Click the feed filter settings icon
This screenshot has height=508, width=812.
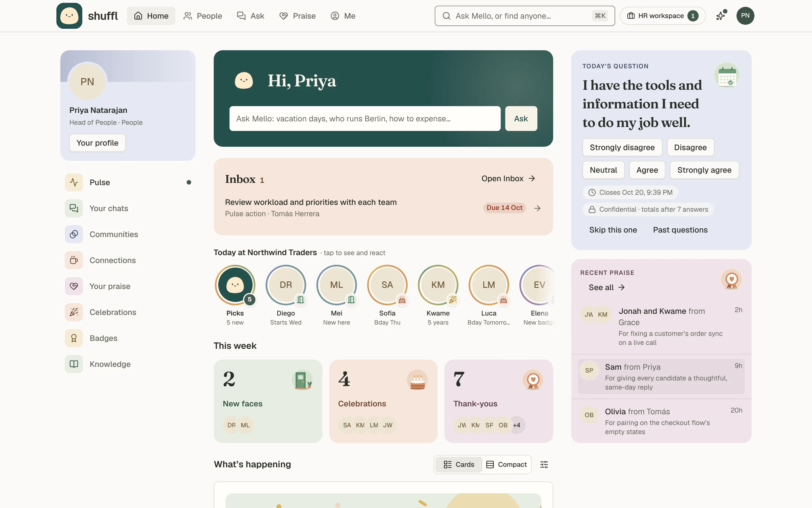coord(544,464)
